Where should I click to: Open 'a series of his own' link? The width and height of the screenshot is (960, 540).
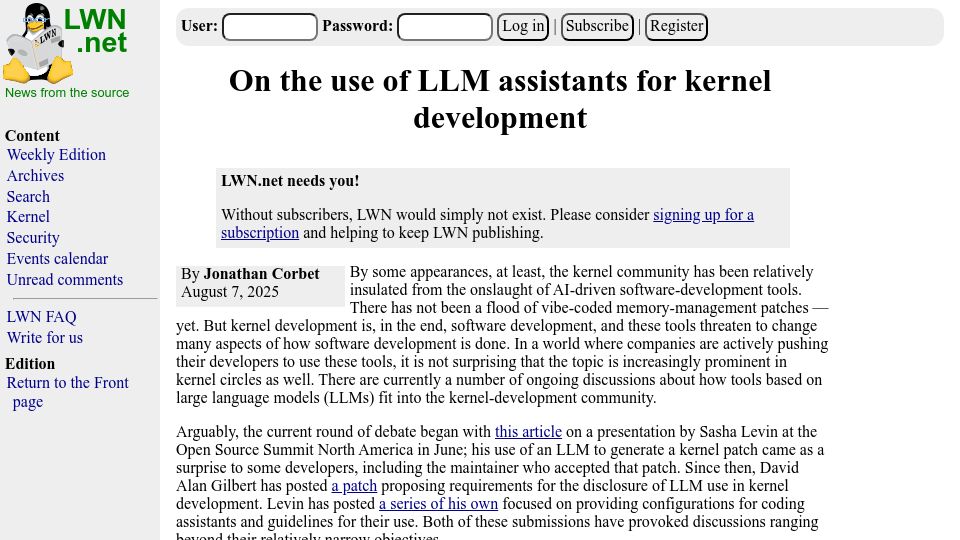point(438,504)
